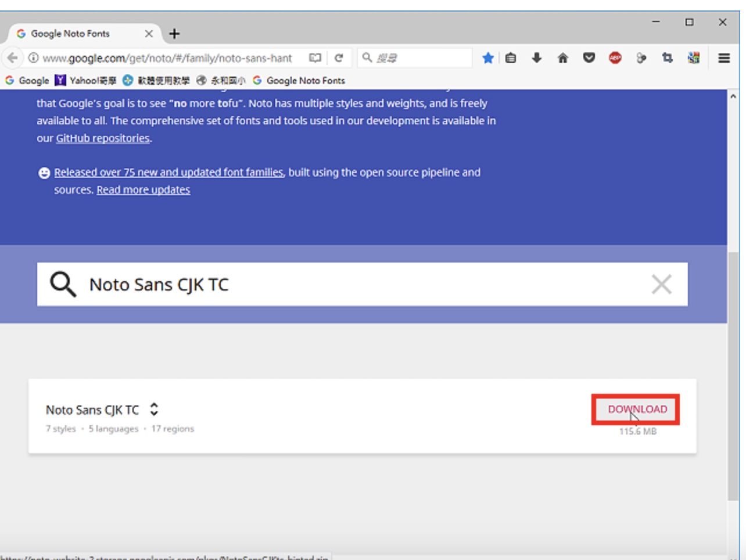Open the GitHub repositories link

(103, 138)
